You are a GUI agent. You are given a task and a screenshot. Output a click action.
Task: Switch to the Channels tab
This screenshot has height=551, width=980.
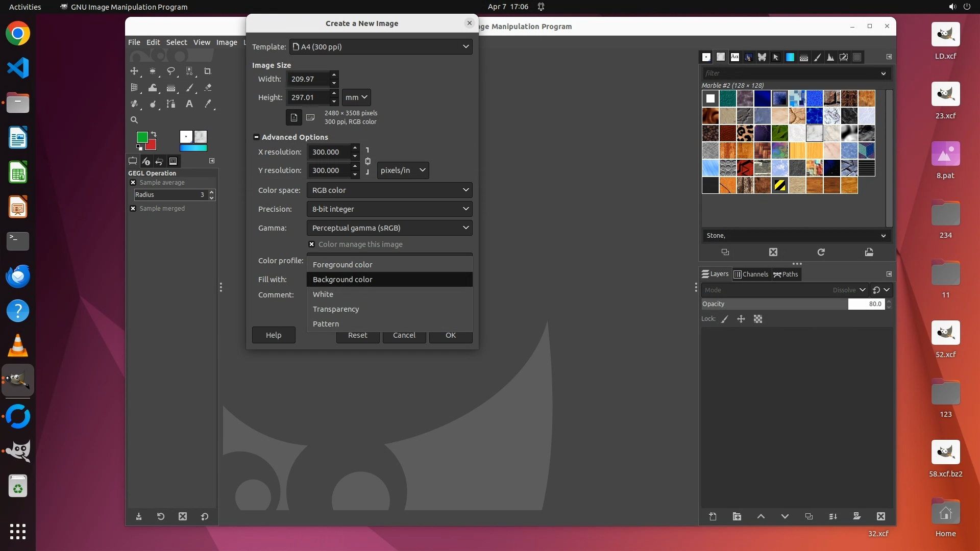pos(751,274)
